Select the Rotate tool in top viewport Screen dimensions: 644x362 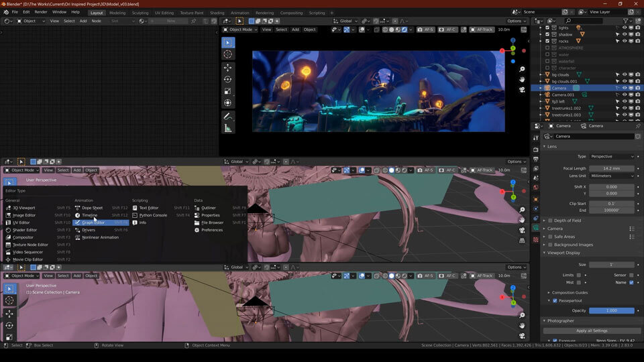click(228, 79)
